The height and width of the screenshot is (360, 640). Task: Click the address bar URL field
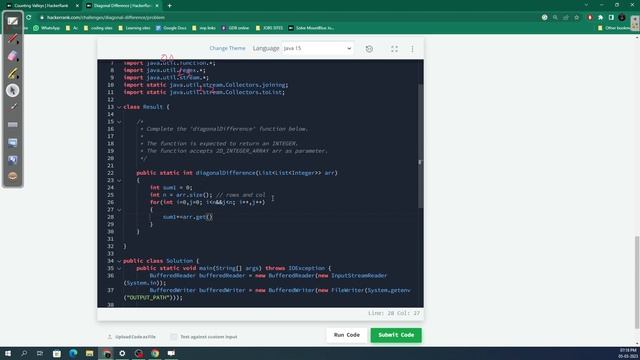click(x=106, y=18)
